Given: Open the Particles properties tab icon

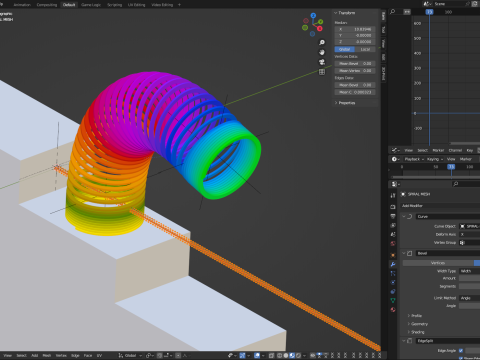Looking at the screenshot, I should 393,273.
